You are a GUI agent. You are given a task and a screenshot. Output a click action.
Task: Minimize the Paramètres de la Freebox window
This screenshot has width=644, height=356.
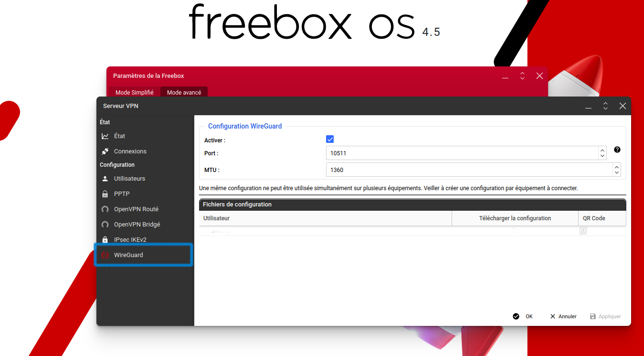pos(506,76)
